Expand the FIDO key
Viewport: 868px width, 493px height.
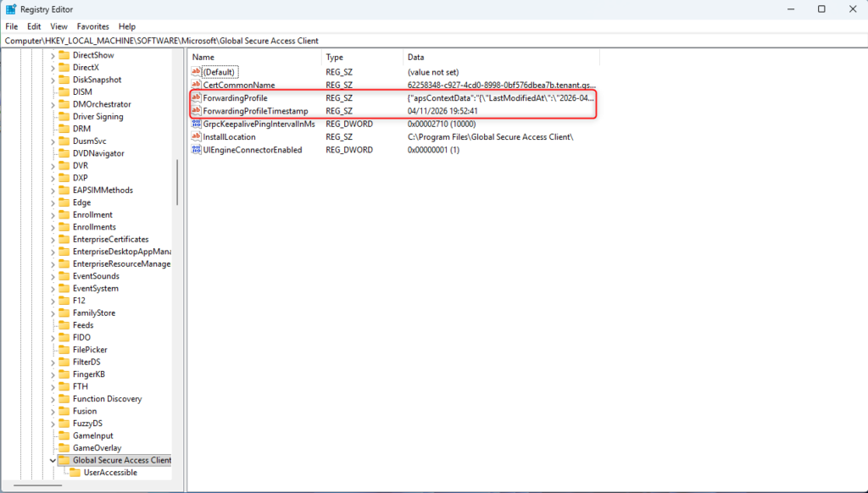point(53,337)
